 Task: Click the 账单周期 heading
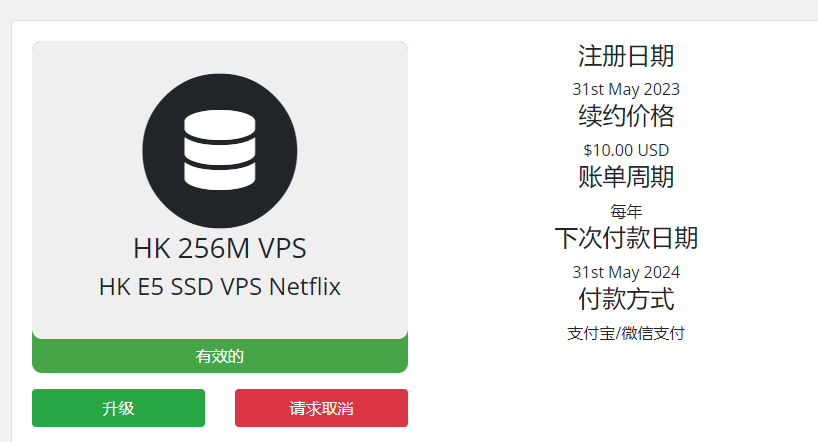(x=626, y=177)
